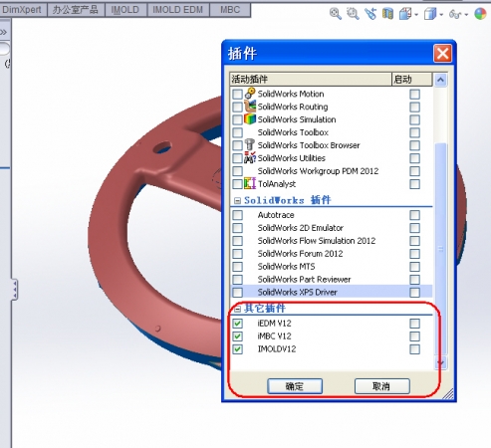Screen dimensions: 491x448
Task: Open the IMOLD tab
Action: [125, 10]
